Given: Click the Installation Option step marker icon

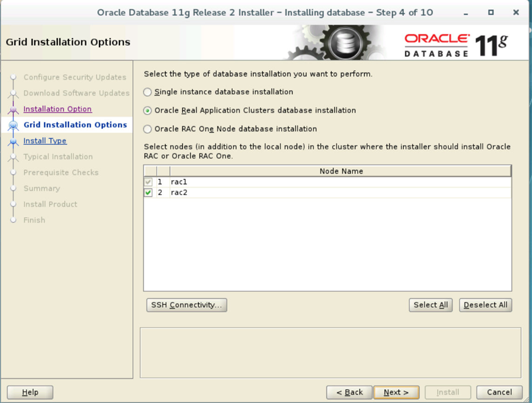Looking at the screenshot, I should point(13,109).
